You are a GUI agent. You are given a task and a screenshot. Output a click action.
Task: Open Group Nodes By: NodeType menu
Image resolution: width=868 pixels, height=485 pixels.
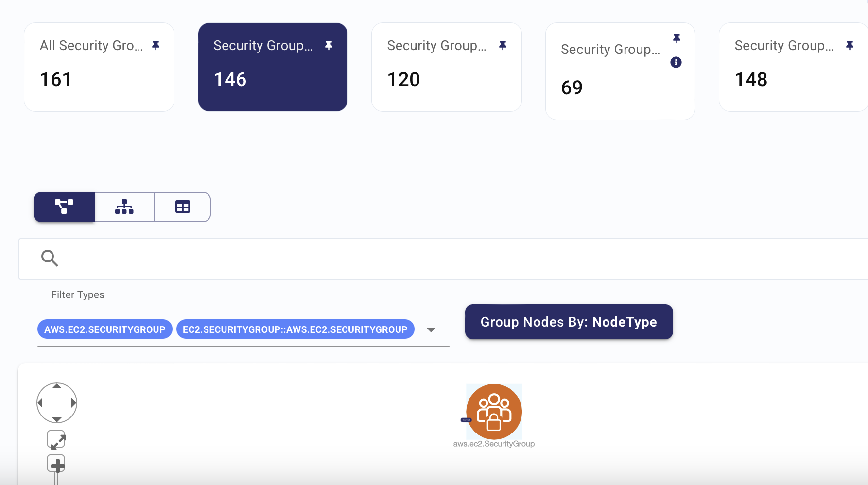point(569,322)
